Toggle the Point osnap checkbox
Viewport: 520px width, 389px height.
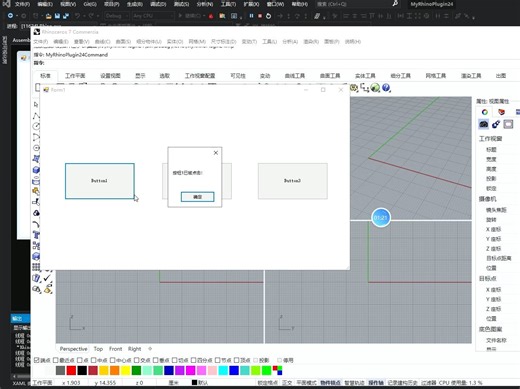[x=80, y=360]
